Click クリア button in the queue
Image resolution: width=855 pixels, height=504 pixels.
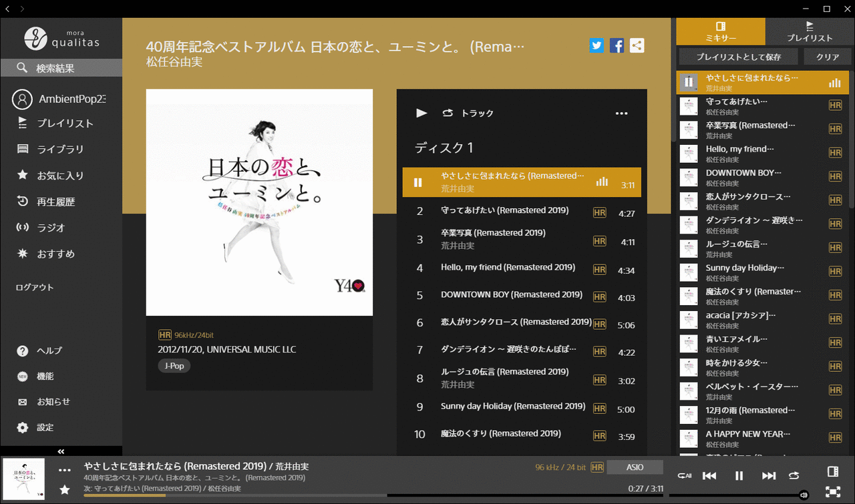[828, 57]
